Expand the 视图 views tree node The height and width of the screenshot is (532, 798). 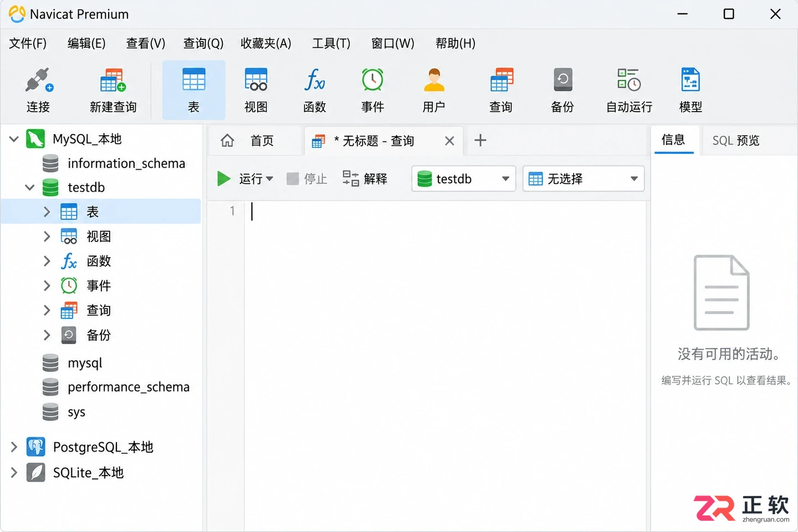point(47,236)
